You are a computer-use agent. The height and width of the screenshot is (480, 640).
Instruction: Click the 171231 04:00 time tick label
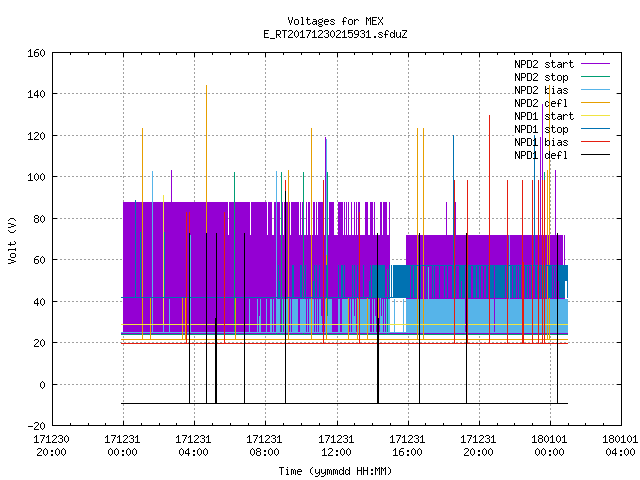click(193, 446)
